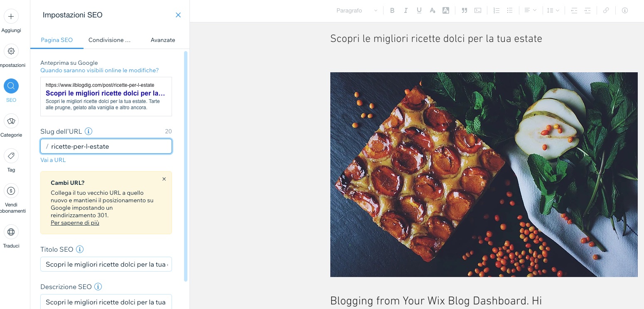Click the info icon next to Slug dell'URL
The width and height of the screenshot is (644, 309).
click(x=88, y=131)
